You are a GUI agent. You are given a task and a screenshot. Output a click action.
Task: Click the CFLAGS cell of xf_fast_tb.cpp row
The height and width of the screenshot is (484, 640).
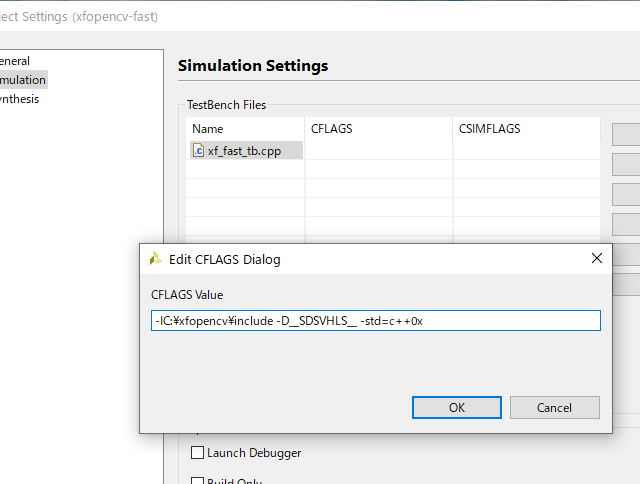[x=379, y=151]
